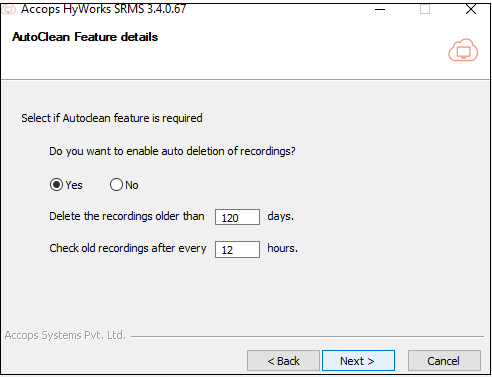Click the AutoClean Feature details heading

[x=85, y=37]
